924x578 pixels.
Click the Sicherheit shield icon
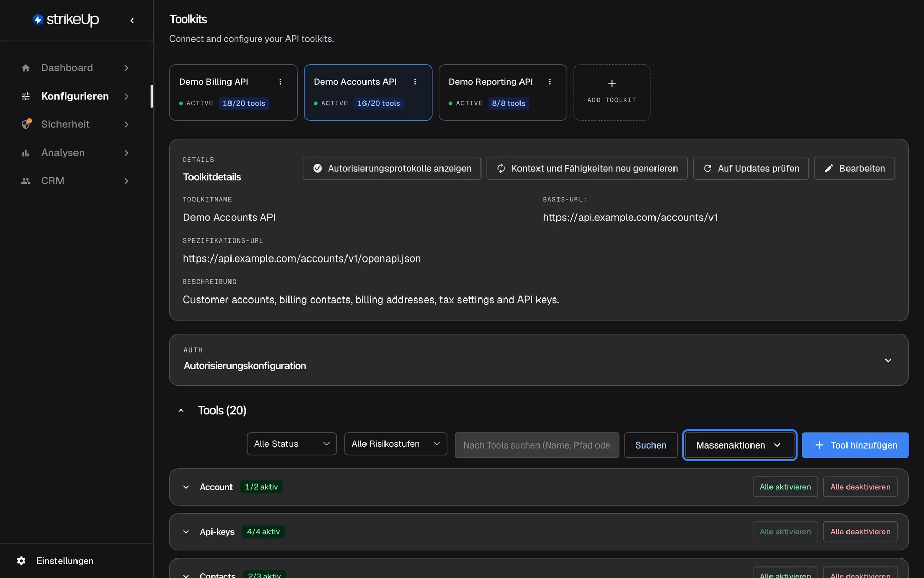click(26, 124)
